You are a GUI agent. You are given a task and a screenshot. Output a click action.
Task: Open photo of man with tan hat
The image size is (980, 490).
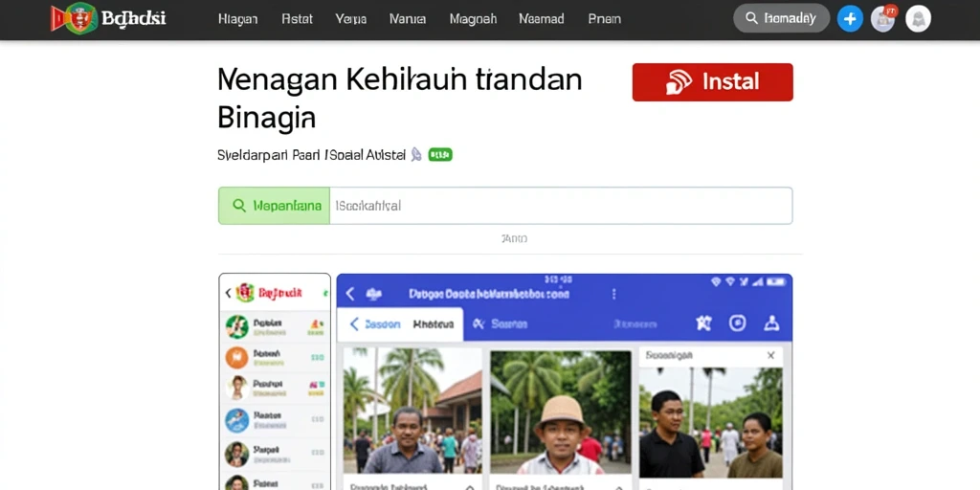[561, 412]
